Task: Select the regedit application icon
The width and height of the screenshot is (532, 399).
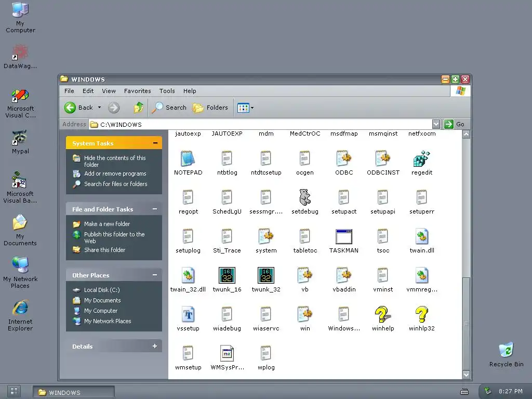Action: click(x=422, y=159)
